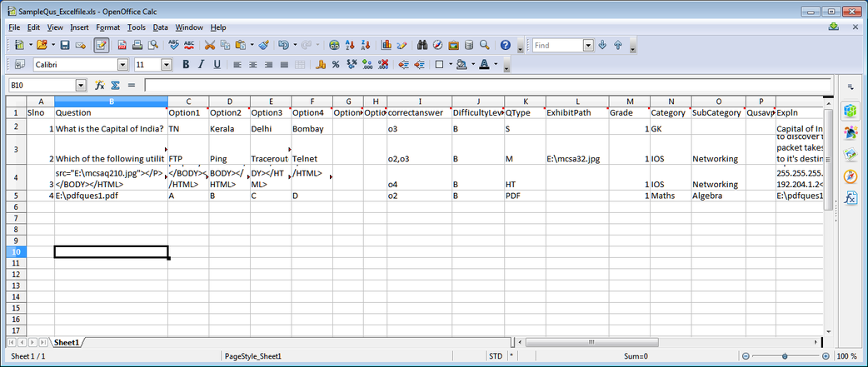Click the Save document icon
Viewport: 868px width, 367px height.
click(x=65, y=45)
